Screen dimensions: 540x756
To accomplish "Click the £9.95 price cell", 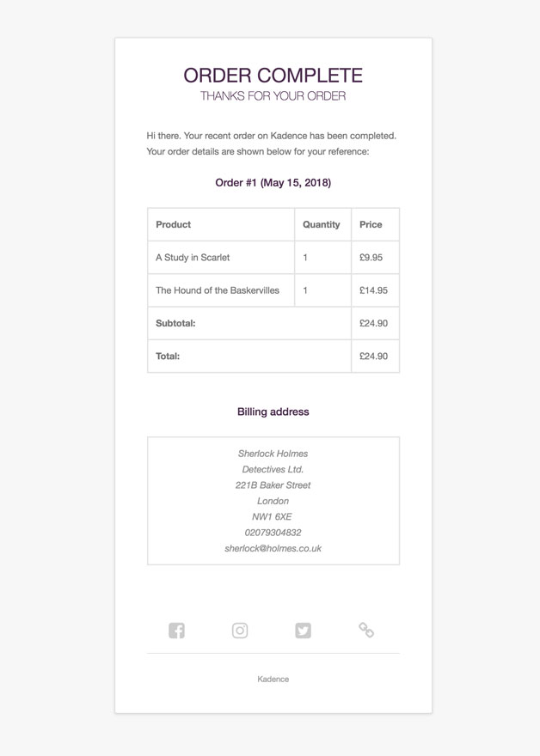I will [376, 258].
